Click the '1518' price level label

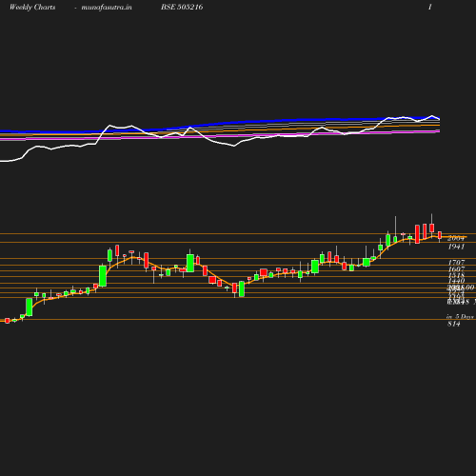[456, 275]
